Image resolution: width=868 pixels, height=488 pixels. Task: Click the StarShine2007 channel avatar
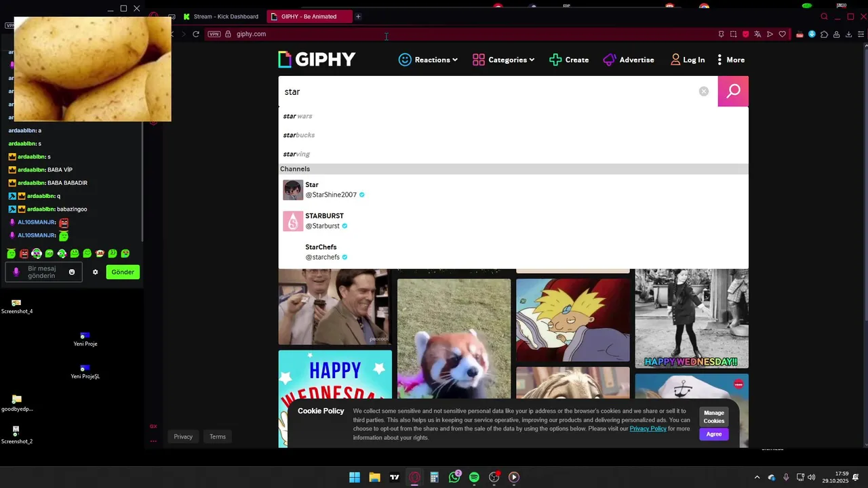293,190
